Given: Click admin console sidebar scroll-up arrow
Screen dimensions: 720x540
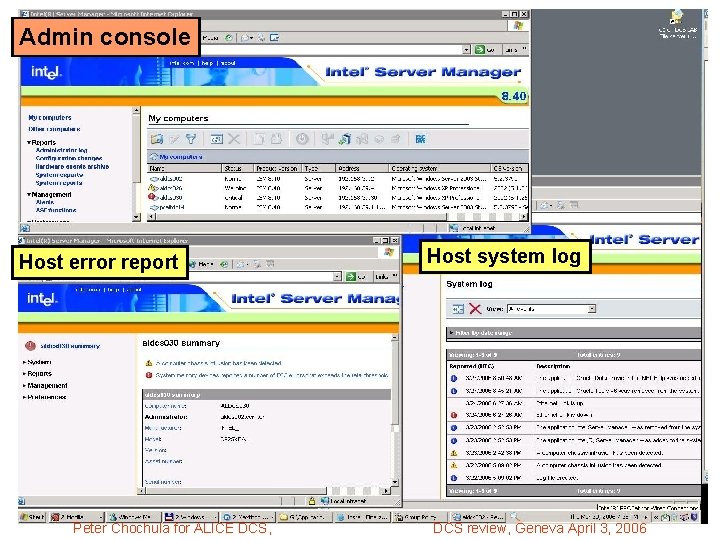Looking at the screenshot, I should 136,111.
